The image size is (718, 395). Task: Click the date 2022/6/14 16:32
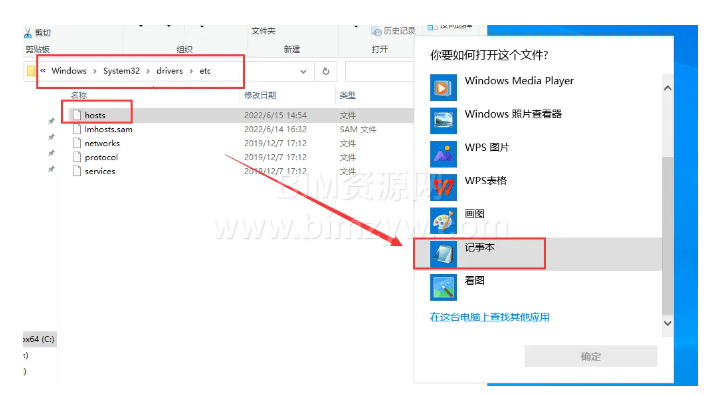[275, 129]
